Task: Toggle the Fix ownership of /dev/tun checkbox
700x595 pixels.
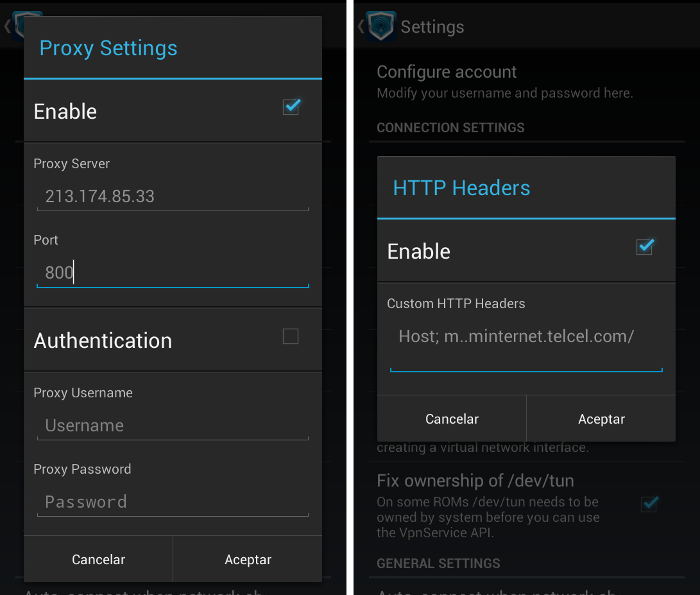Action: (x=649, y=504)
